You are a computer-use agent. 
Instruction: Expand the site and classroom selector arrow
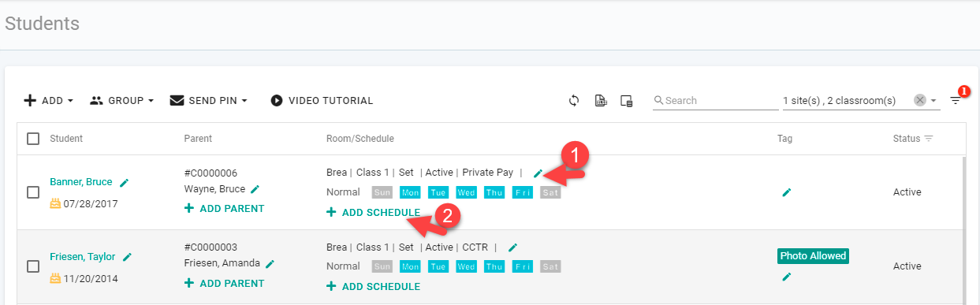point(934,101)
